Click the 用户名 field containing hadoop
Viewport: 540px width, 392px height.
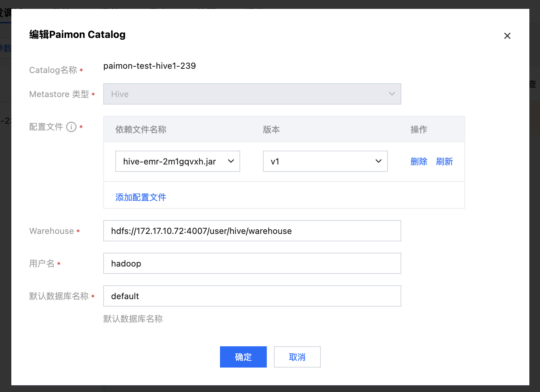tap(252, 263)
